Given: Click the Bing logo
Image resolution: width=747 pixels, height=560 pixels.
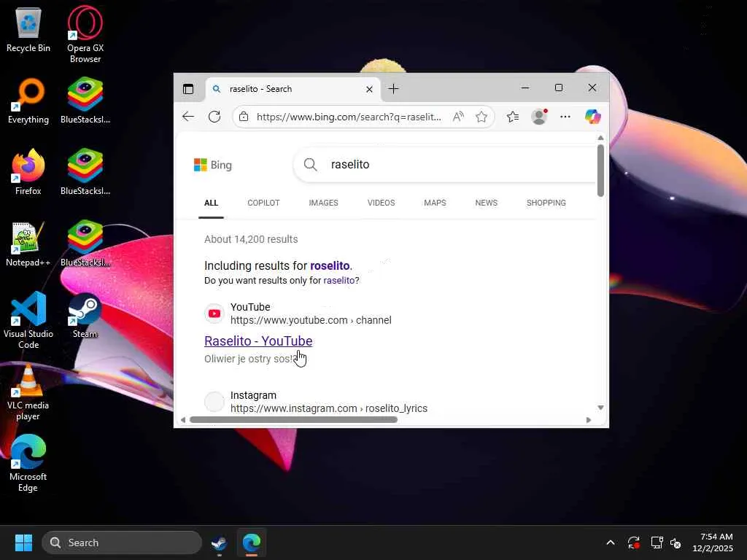Looking at the screenshot, I should 213,165.
